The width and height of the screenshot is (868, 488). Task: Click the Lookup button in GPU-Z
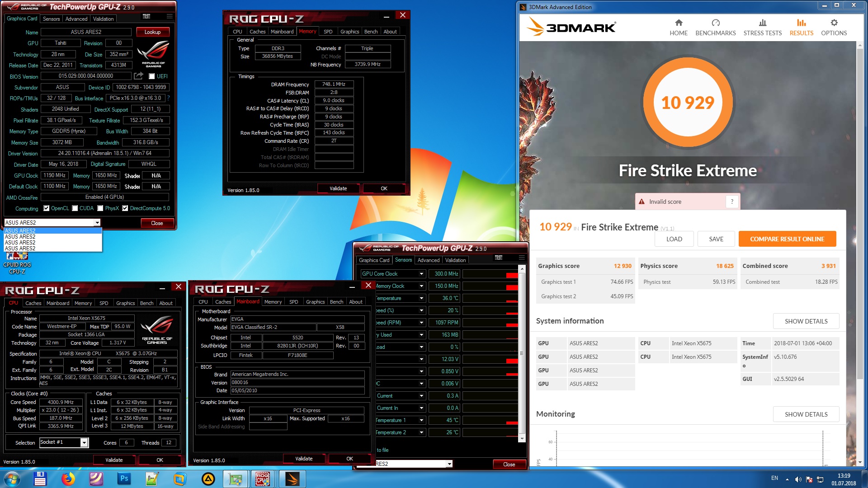[152, 32]
